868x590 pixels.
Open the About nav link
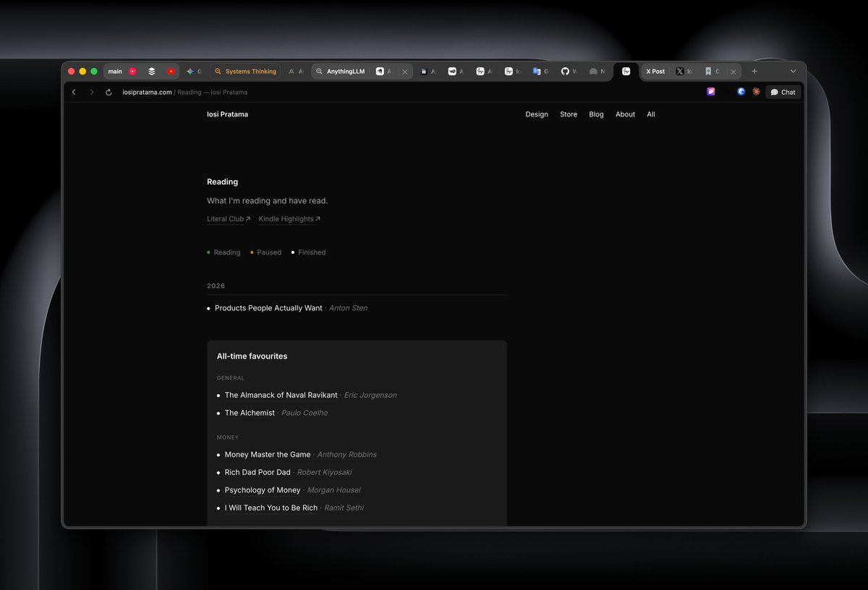click(625, 114)
